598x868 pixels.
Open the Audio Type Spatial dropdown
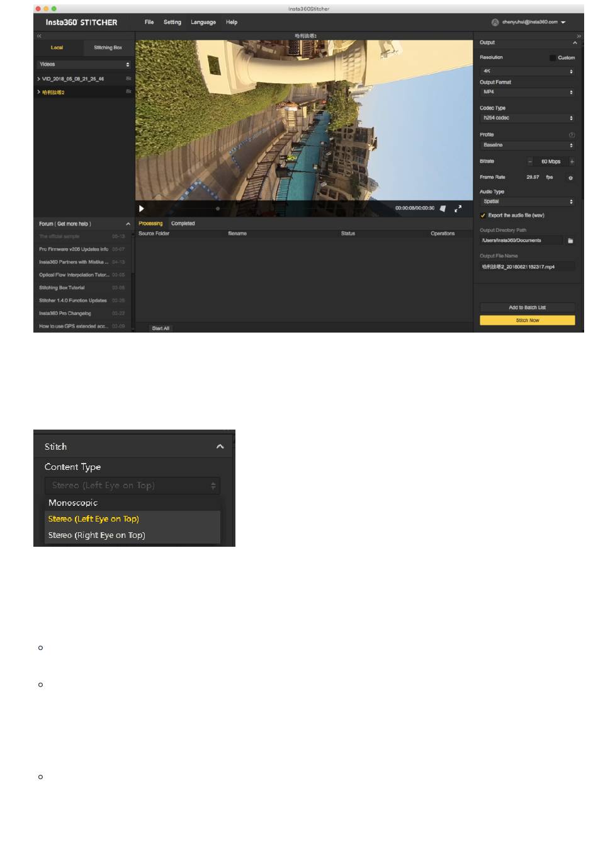527,202
